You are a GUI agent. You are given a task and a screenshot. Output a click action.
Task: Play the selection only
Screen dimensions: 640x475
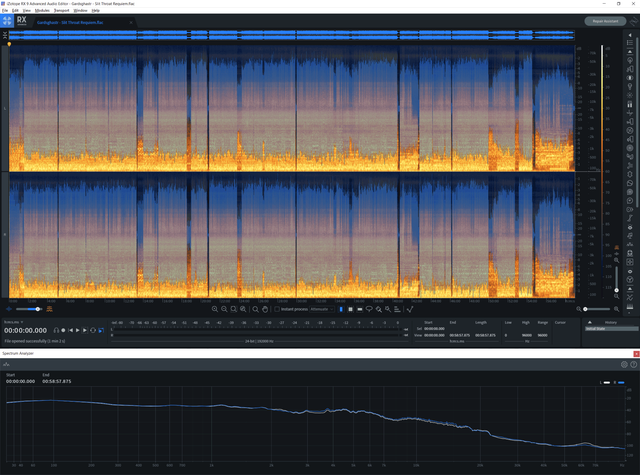85,330
